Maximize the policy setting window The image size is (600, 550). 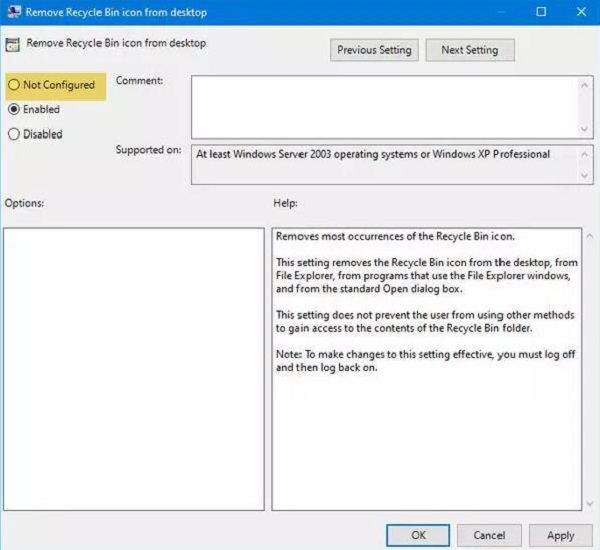(541, 12)
